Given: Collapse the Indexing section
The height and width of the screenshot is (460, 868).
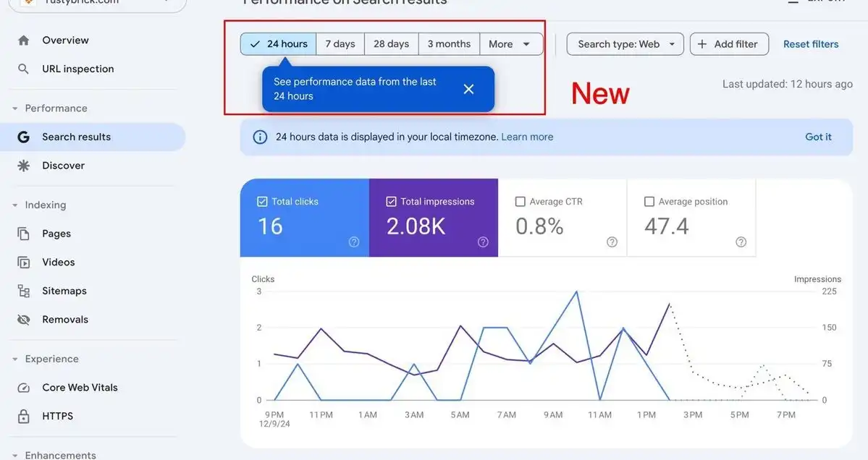Looking at the screenshot, I should 15,205.
